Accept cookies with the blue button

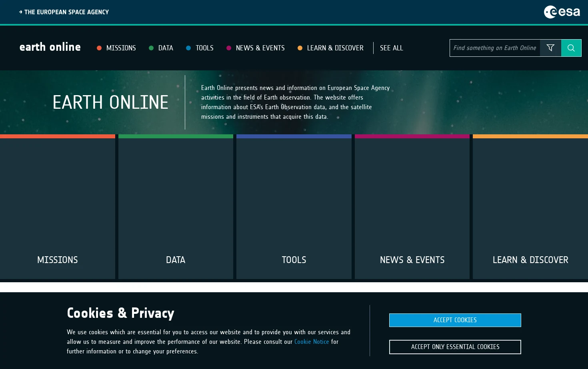[x=455, y=320]
